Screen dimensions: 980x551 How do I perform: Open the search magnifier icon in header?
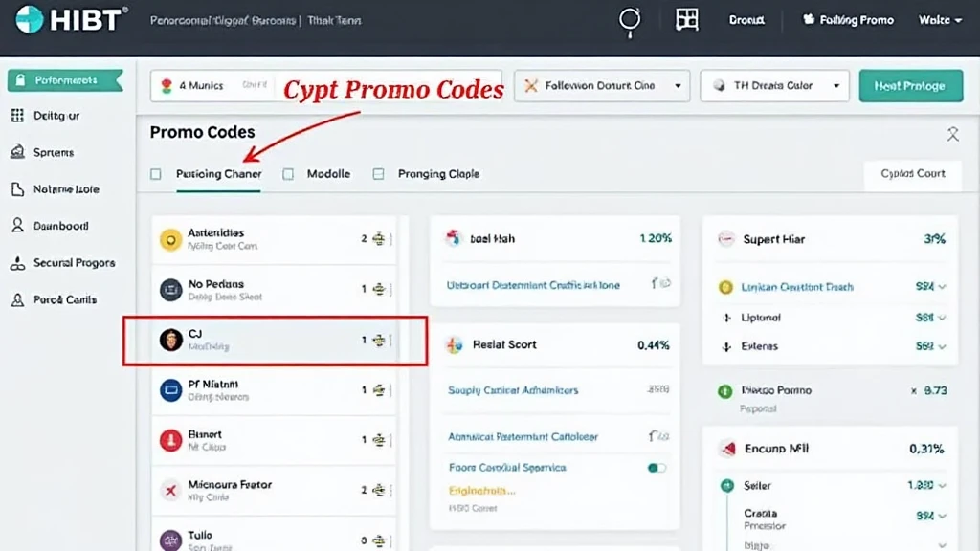(630, 22)
